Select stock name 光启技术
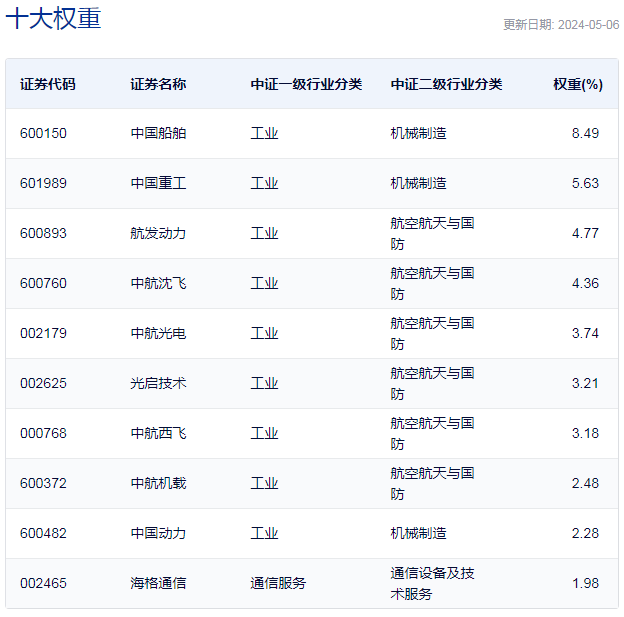This screenshot has height=617, width=624. tap(158, 383)
